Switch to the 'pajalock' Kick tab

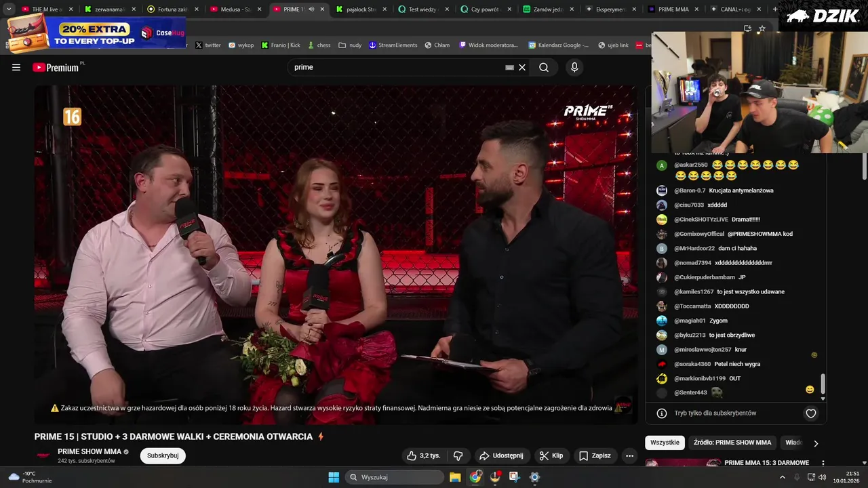click(360, 9)
